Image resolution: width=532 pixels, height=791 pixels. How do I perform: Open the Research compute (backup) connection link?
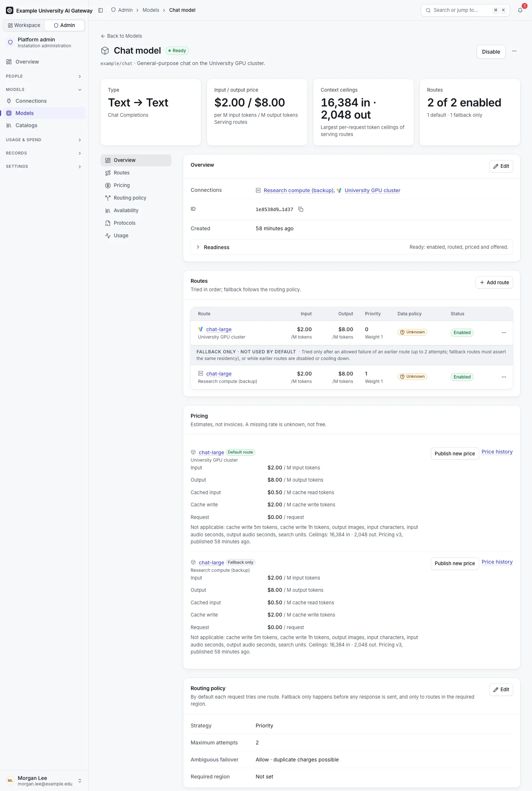299,190
